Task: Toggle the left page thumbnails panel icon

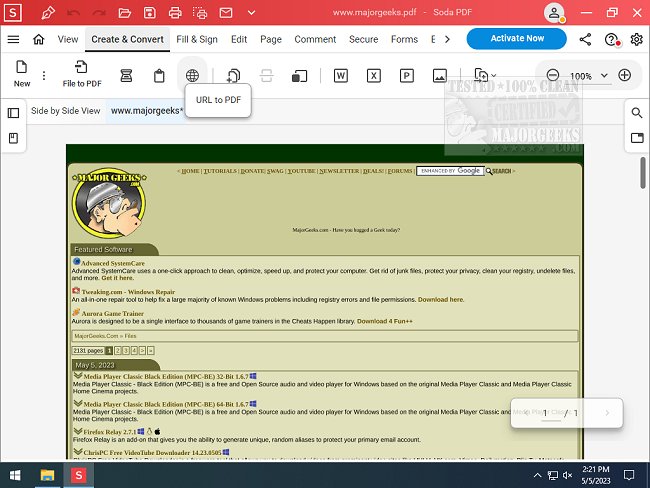Action: coord(13,113)
